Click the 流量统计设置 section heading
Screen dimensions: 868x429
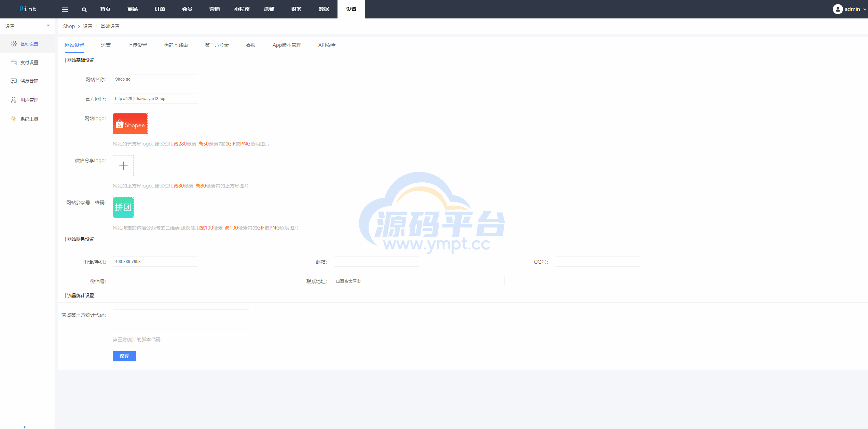pyautogui.click(x=81, y=295)
